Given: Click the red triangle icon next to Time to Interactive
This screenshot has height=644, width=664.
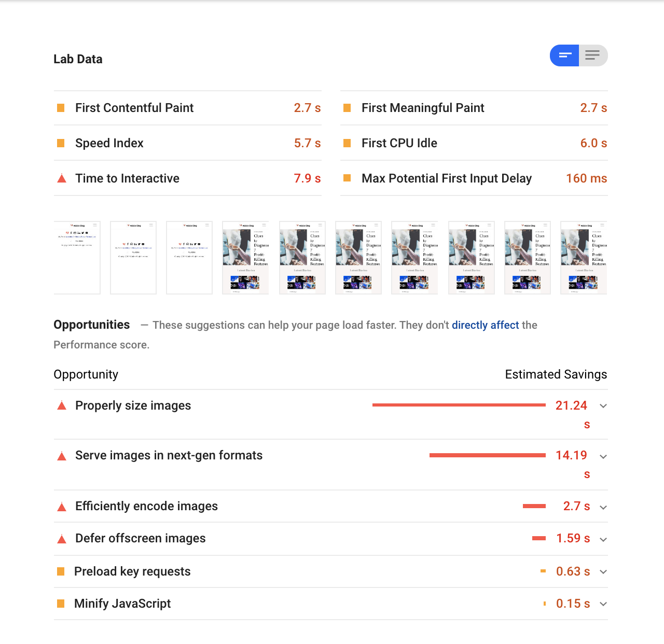Looking at the screenshot, I should [x=62, y=178].
